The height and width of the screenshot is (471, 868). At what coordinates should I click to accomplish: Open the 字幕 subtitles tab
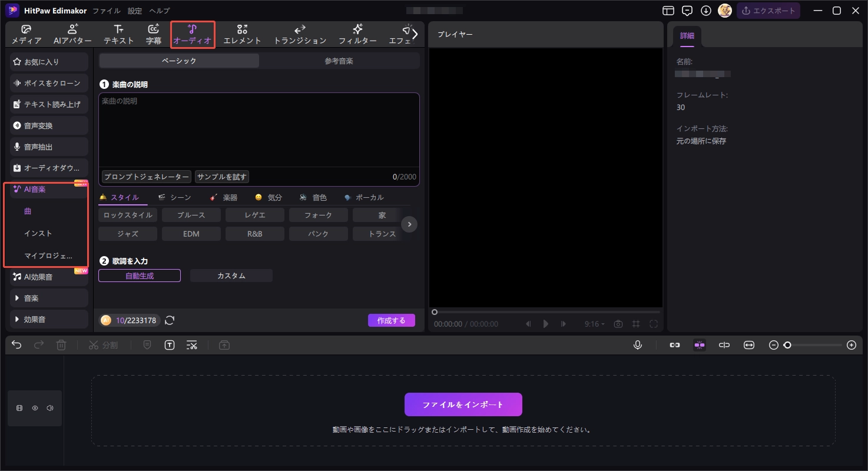point(154,35)
